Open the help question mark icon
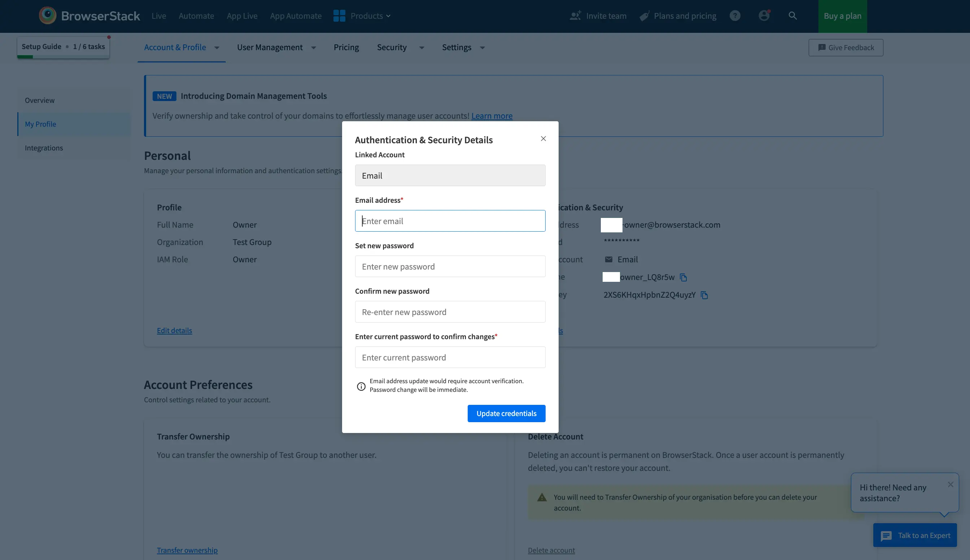970x560 pixels. tap(735, 16)
